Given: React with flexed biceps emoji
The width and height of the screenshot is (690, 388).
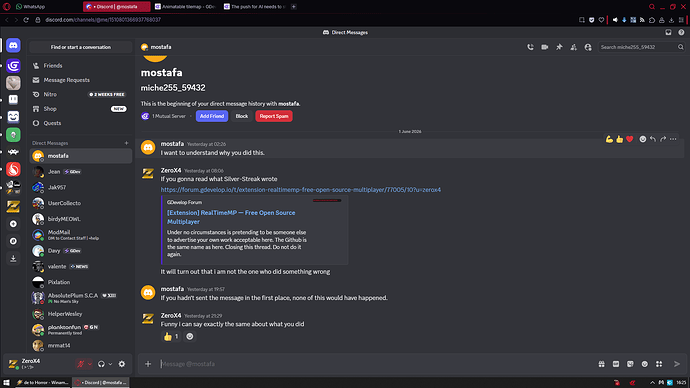Looking at the screenshot, I should point(609,139).
